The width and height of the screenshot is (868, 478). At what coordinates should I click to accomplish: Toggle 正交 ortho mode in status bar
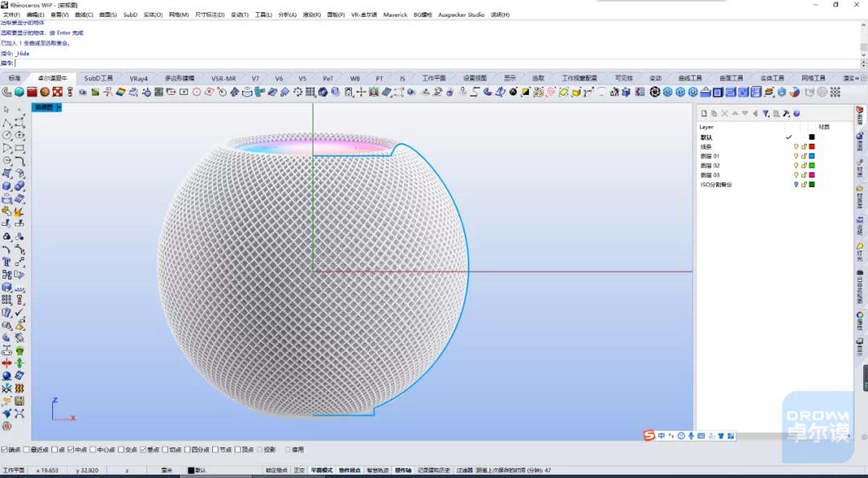pos(299,470)
